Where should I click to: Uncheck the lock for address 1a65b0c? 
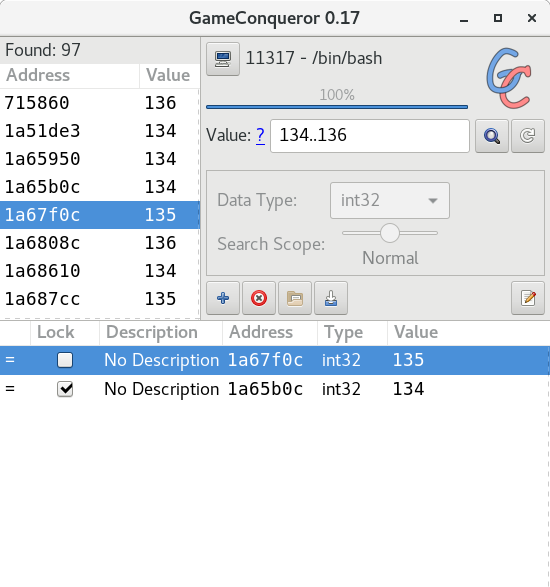[x=65, y=389]
